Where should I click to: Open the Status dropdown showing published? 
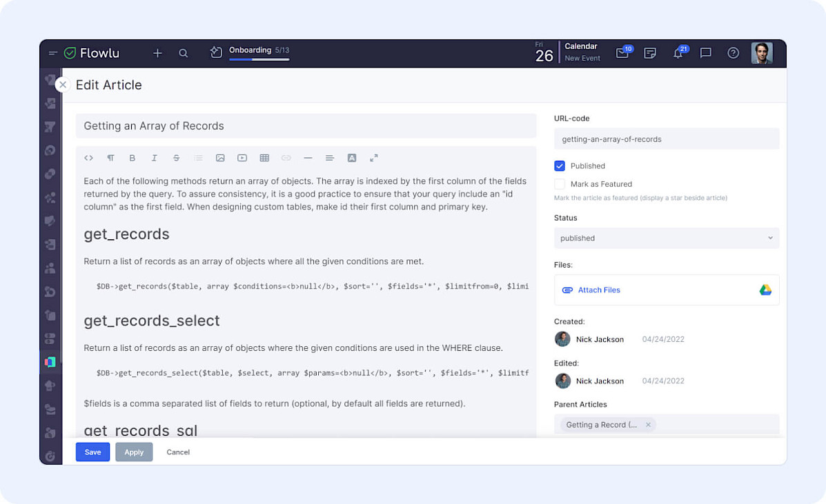(x=666, y=238)
